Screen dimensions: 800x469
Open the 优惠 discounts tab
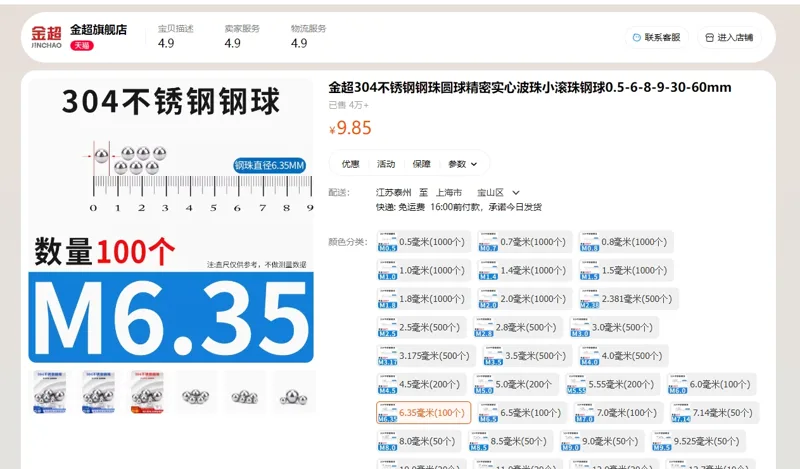click(350, 164)
